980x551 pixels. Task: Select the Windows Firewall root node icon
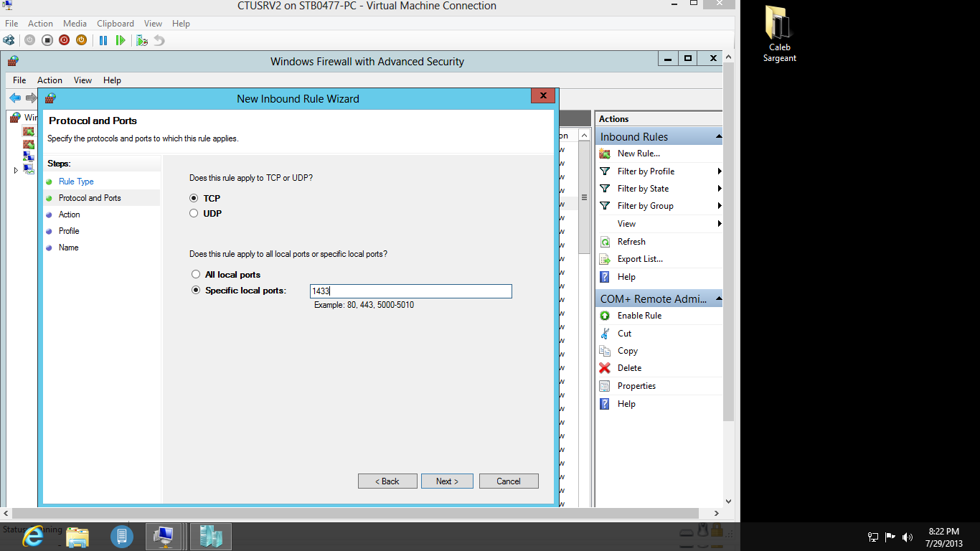[x=15, y=117]
